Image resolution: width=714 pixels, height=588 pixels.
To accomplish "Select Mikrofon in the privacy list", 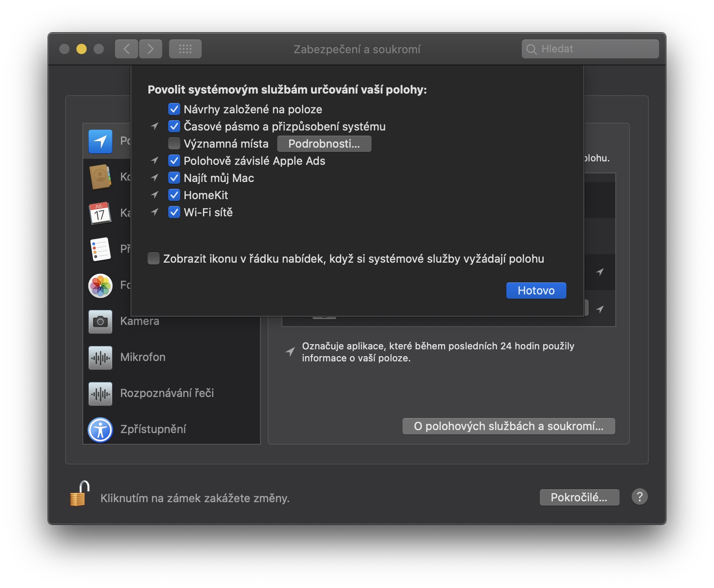I will click(172, 358).
